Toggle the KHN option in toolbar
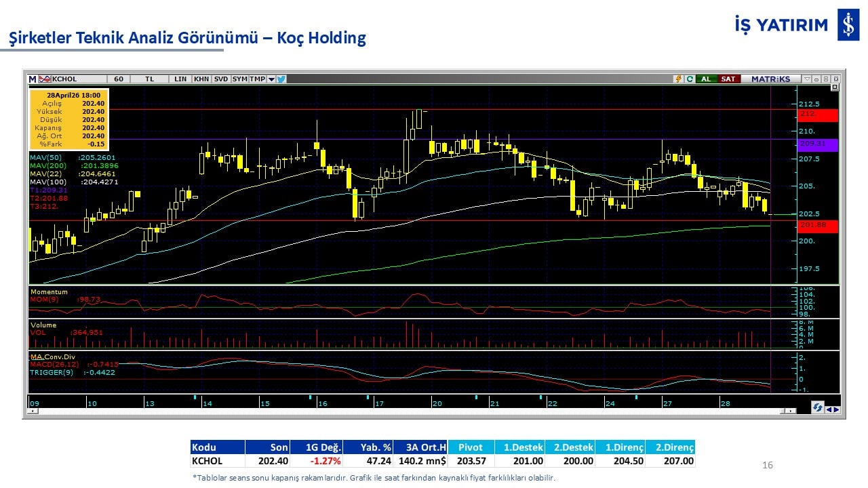 point(201,79)
